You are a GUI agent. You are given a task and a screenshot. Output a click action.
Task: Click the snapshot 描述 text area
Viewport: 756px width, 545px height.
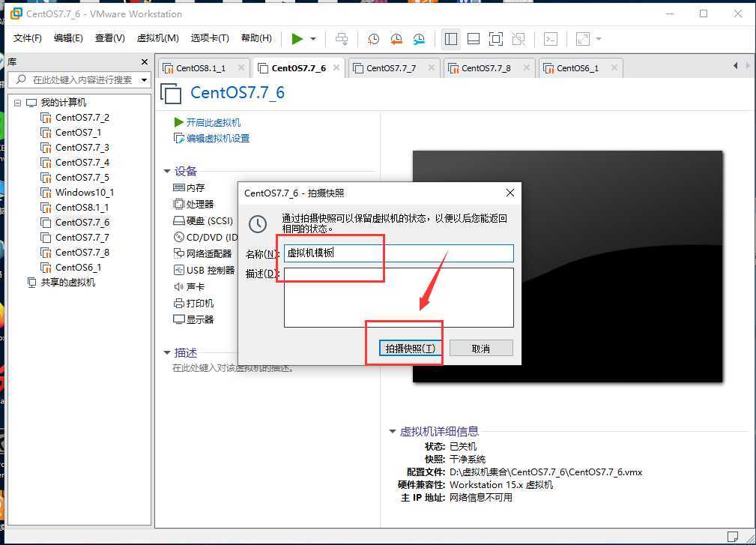[x=399, y=298]
